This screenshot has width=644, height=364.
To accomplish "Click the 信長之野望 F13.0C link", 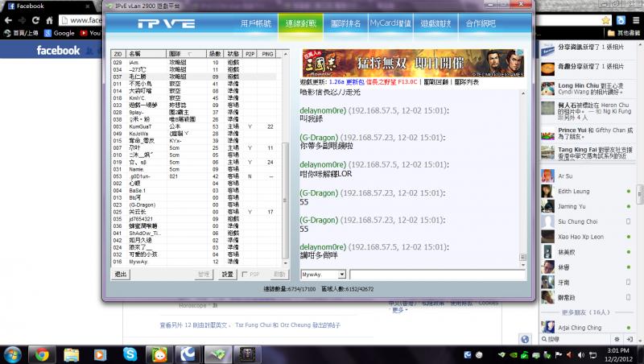I will tap(391, 82).
